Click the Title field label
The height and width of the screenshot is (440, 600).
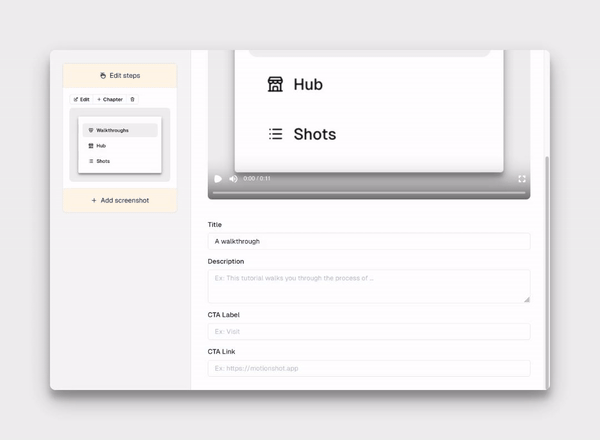pyautogui.click(x=215, y=225)
